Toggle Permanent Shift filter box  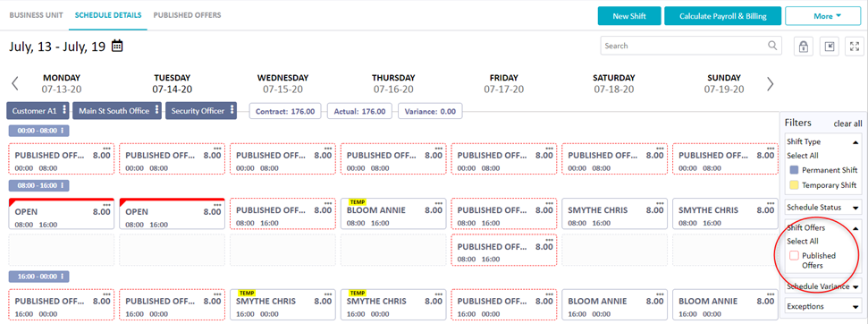click(794, 170)
